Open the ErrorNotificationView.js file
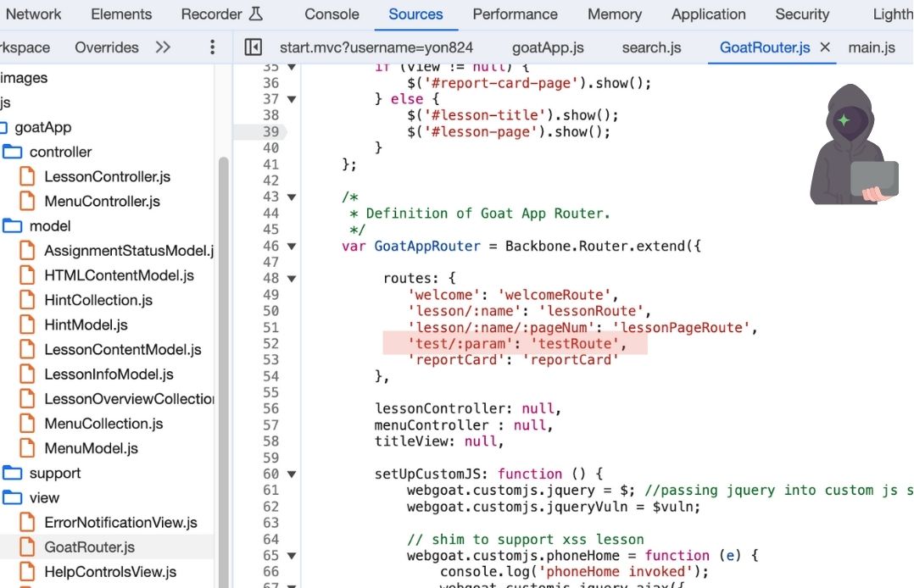914x588 pixels. (x=120, y=523)
